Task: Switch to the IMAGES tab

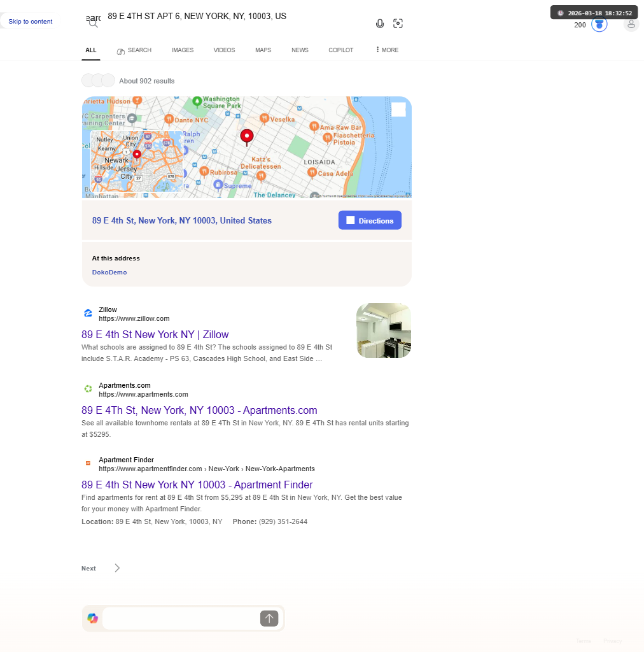Action: click(x=183, y=50)
